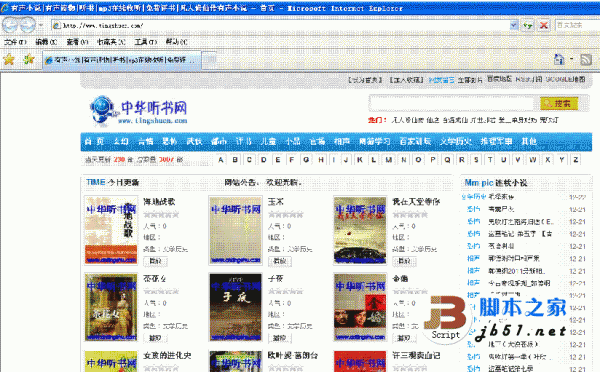Click the address bar URL field
The image size is (600, 372).
coord(281,26)
